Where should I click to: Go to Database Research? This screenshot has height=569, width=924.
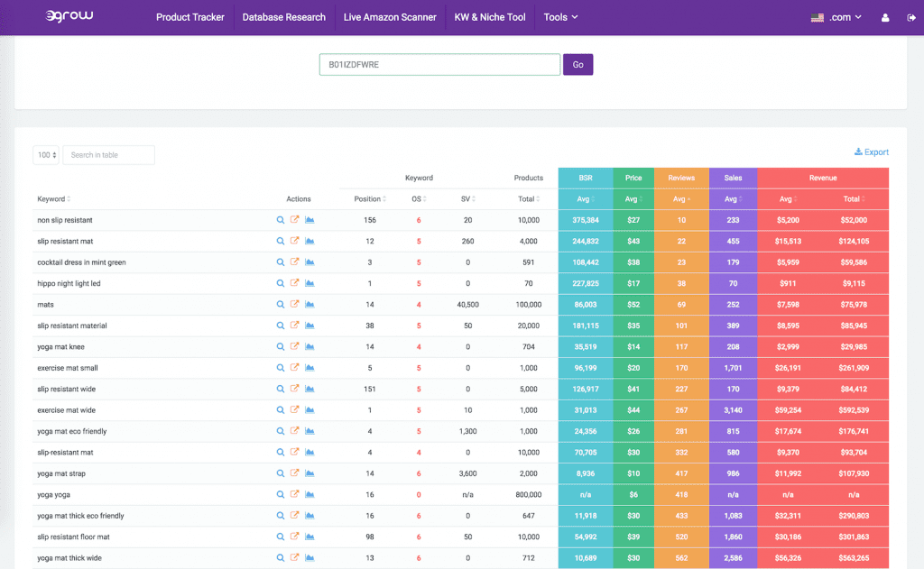coord(283,17)
